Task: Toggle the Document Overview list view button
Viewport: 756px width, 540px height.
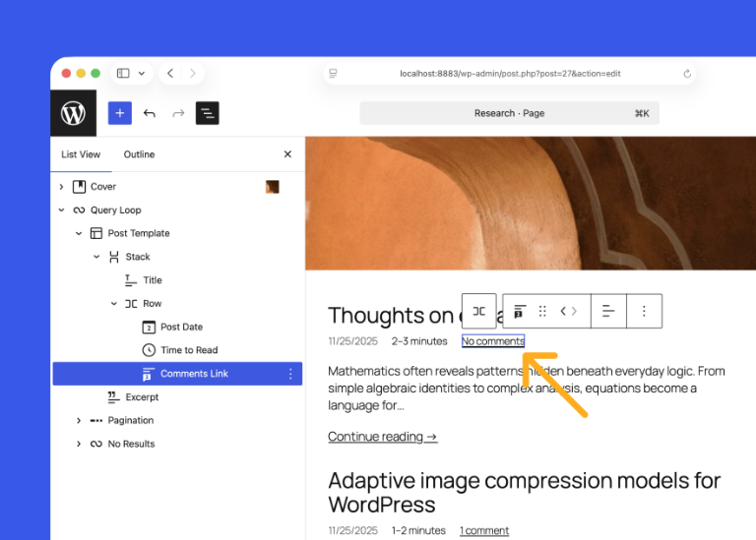Action: [x=207, y=113]
